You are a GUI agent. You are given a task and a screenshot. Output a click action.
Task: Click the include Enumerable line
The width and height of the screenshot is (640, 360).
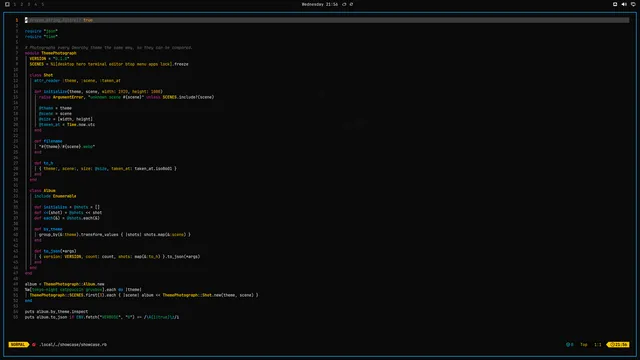pyautogui.click(x=55, y=196)
